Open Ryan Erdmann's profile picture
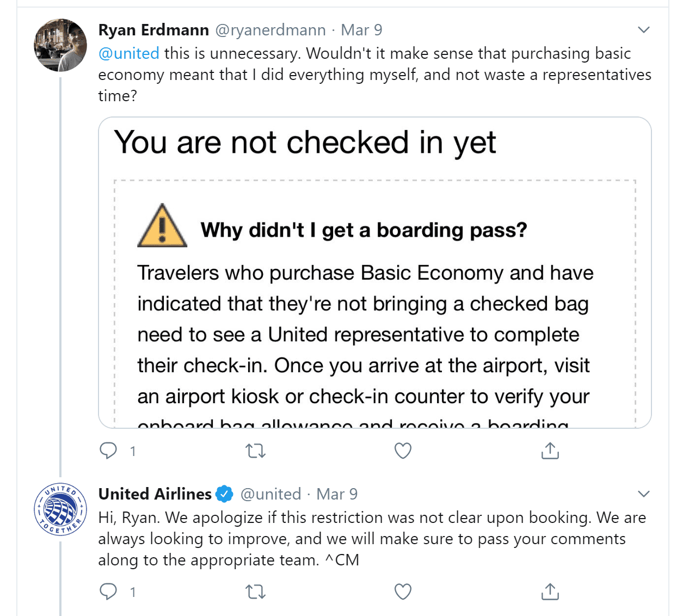The height and width of the screenshot is (616, 689). click(x=60, y=45)
